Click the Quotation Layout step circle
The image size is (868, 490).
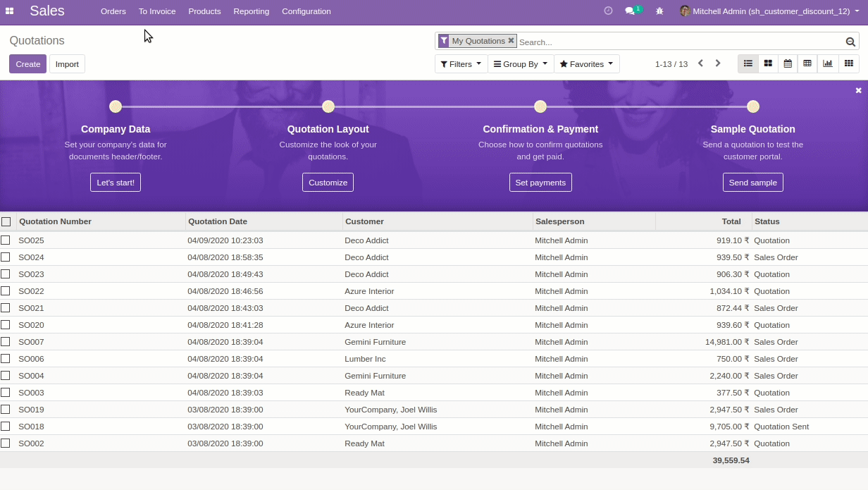pos(328,106)
